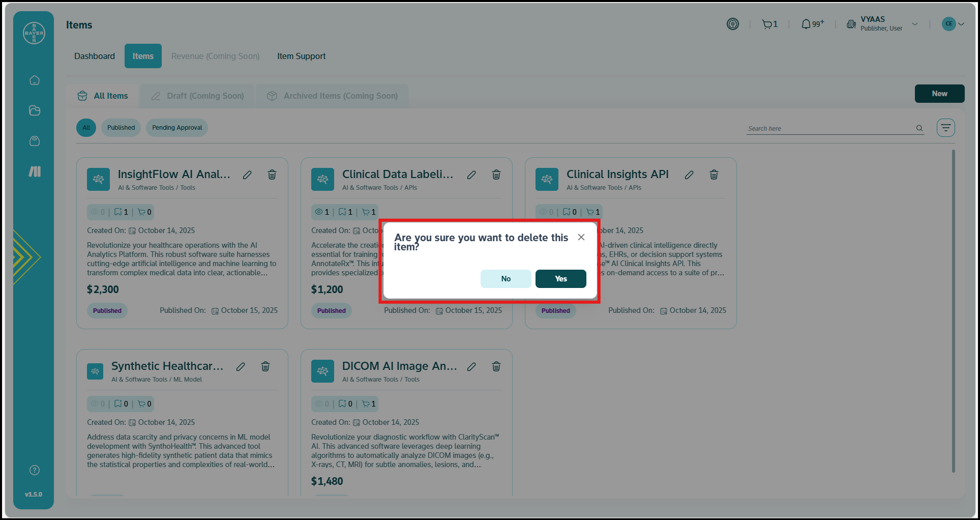980x520 pixels.
Task: Click the help question mark icon
Action: (35, 470)
